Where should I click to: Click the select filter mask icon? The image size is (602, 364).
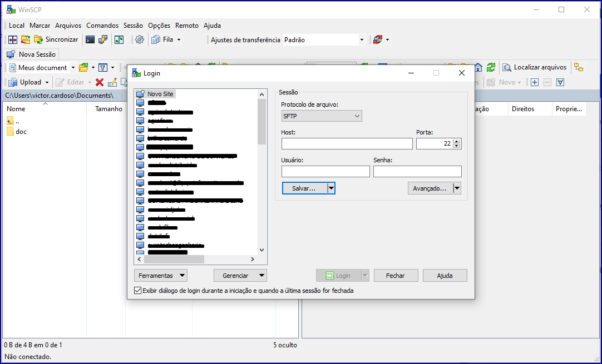tap(560, 82)
